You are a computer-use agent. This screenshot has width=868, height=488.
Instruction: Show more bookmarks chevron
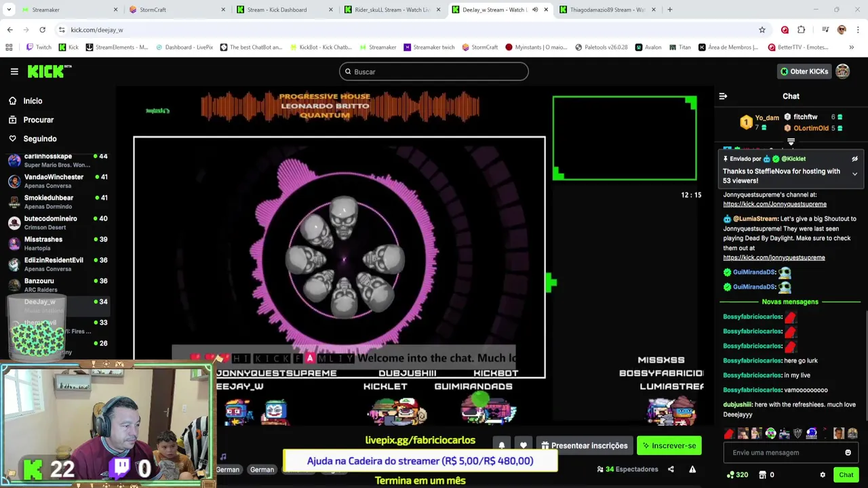[851, 47]
